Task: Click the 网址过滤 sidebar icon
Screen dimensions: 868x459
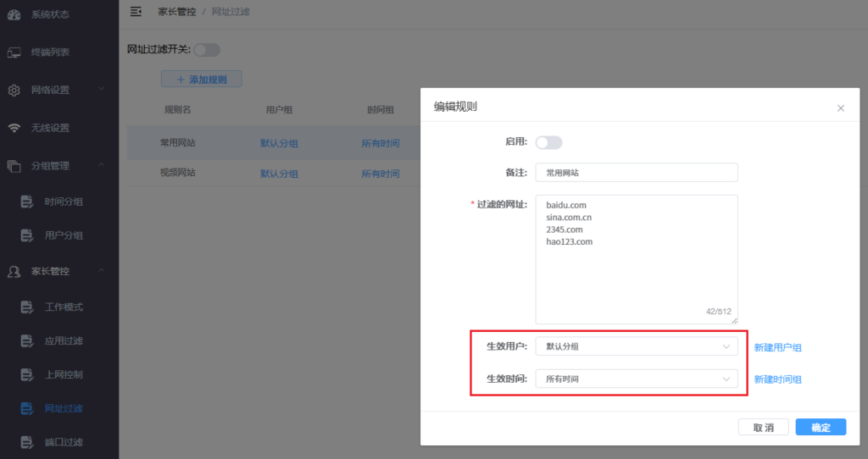Action: click(x=26, y=409)
